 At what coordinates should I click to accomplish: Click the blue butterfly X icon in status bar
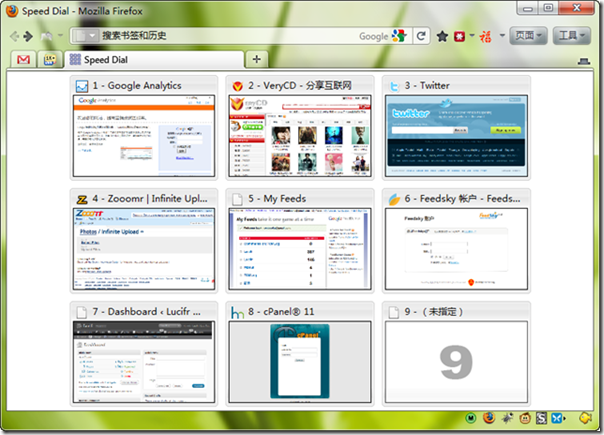[557, 418]
